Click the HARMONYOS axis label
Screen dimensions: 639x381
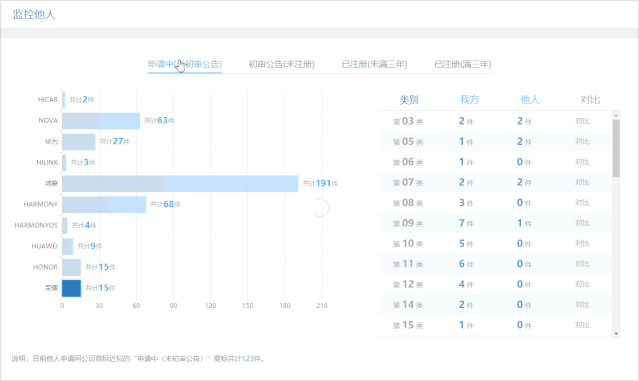(x=36, y=225)
